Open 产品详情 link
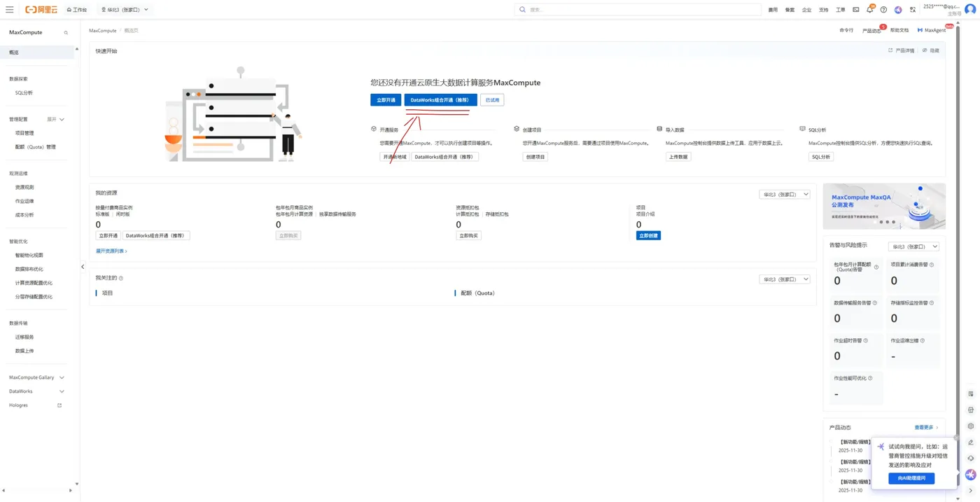The height and width of the screenshot is (502, 980). click(x=902, y=50)
